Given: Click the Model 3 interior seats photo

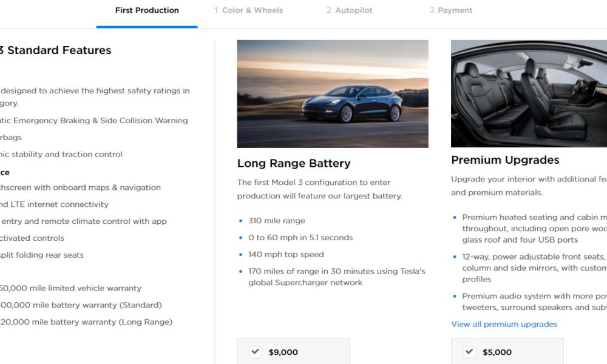Looking at the screenshot, I should tap(529, 93).
